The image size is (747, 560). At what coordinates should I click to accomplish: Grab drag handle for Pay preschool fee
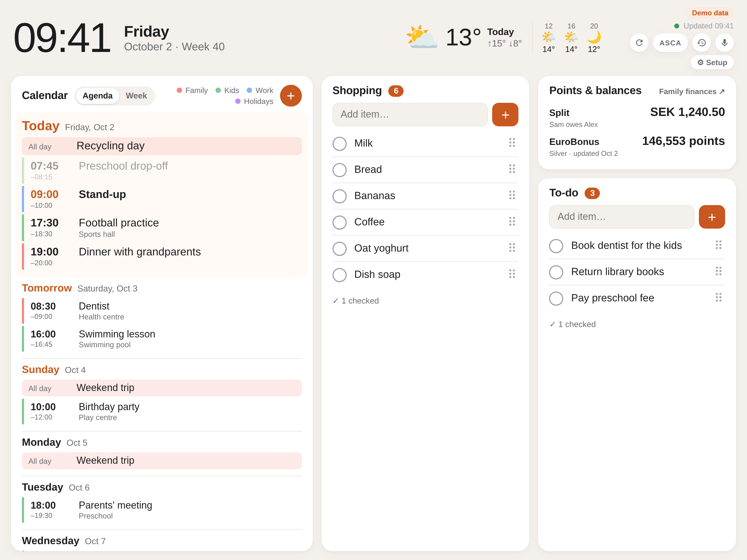click(x=718, y=298)
